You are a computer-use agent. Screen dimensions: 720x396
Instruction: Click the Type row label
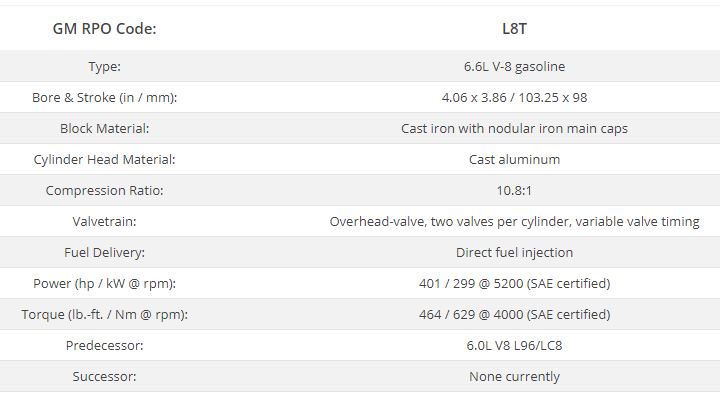point(104,67)
